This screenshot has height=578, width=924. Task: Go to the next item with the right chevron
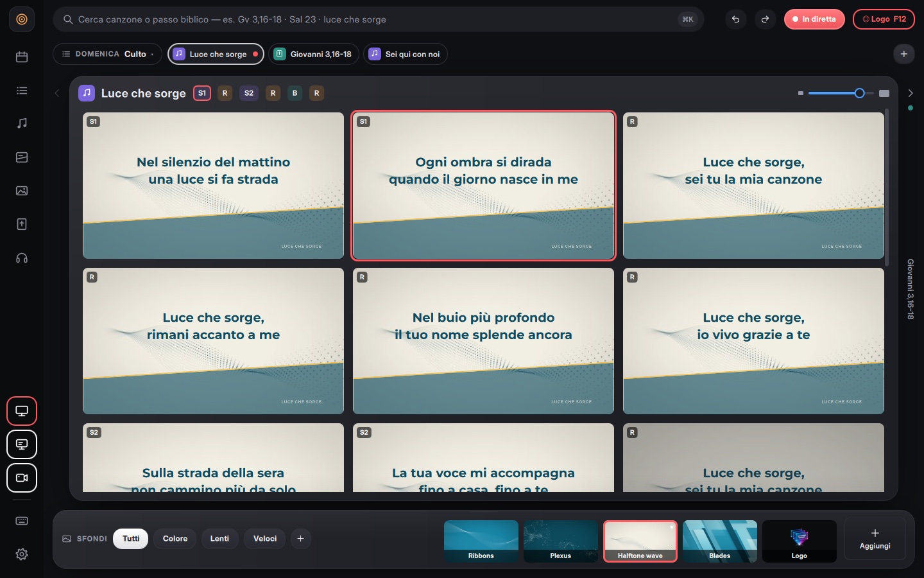click(x=910, y=93)
